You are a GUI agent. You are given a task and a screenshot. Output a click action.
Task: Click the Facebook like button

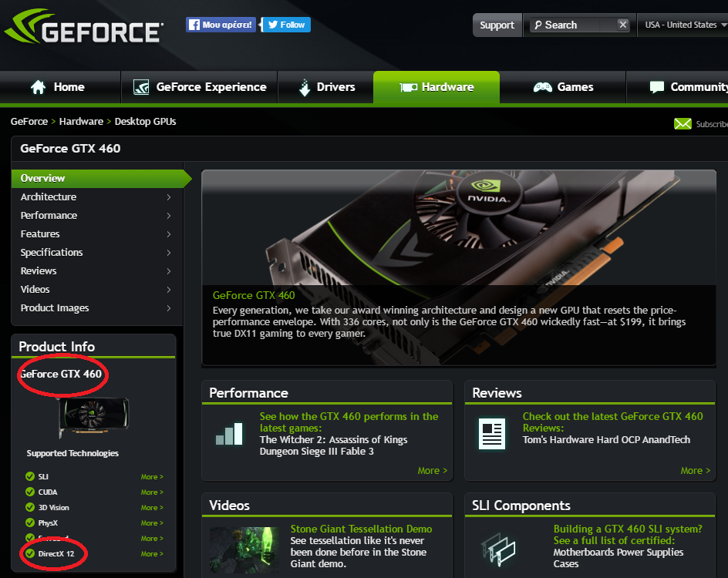(221, 25)
